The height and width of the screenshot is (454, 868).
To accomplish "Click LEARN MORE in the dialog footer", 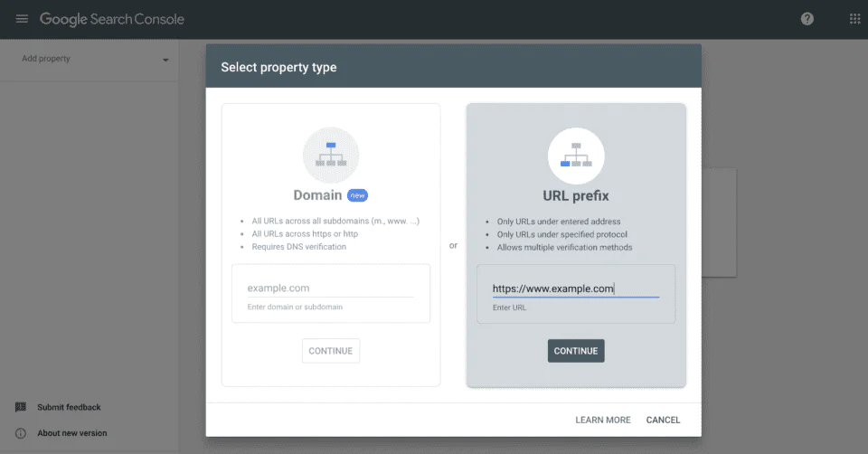I will [x=603, y=420].
